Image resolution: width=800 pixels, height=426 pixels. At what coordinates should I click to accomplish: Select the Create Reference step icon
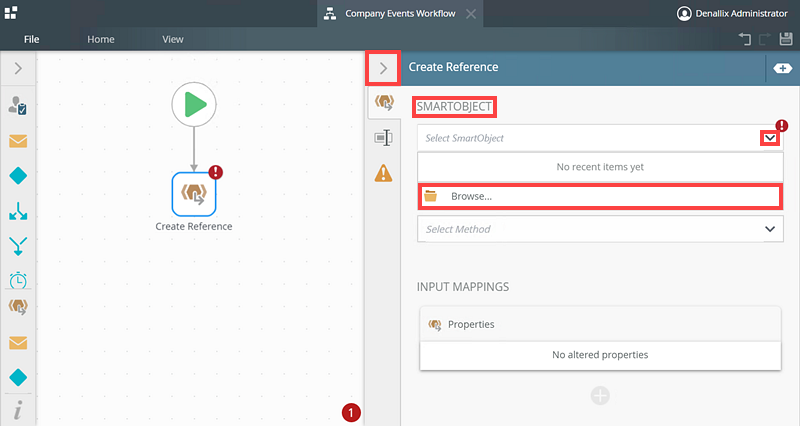pyautogui.click(x=194, y=194)
